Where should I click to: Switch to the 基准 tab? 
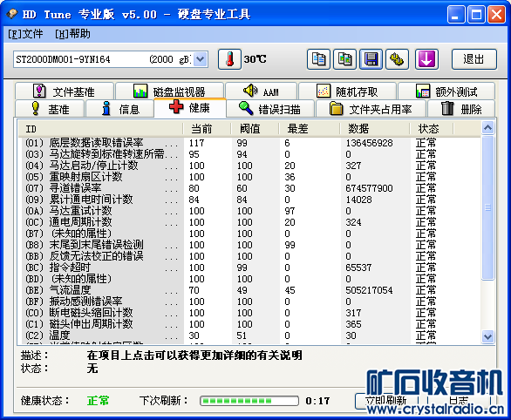pos(50,109)
